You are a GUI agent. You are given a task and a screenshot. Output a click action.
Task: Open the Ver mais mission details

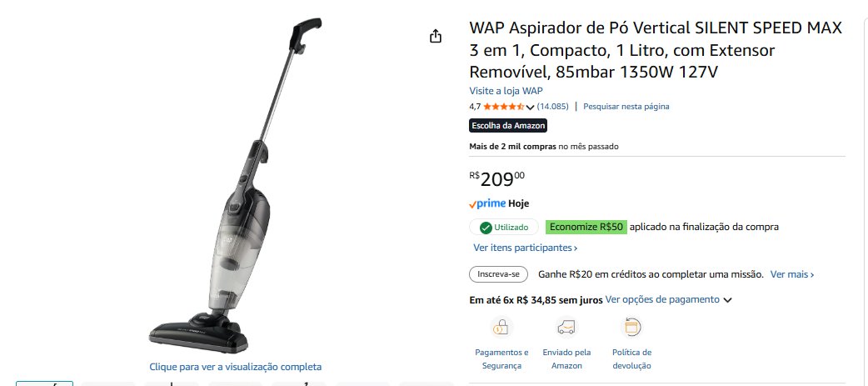point(792,274)
